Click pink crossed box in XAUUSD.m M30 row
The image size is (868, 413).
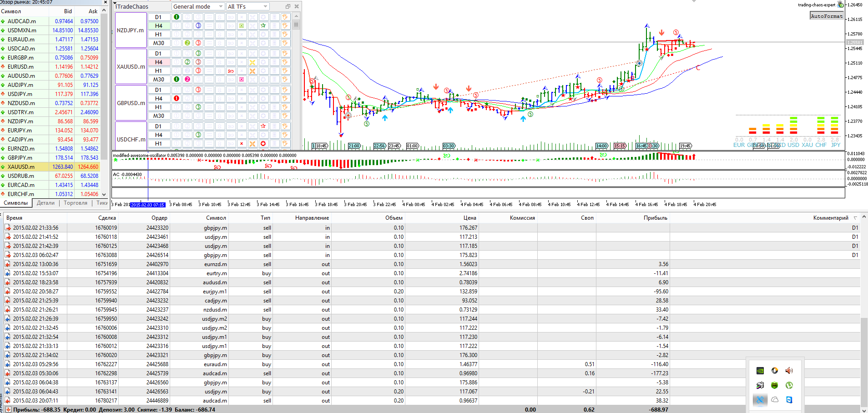coord(242,79)
